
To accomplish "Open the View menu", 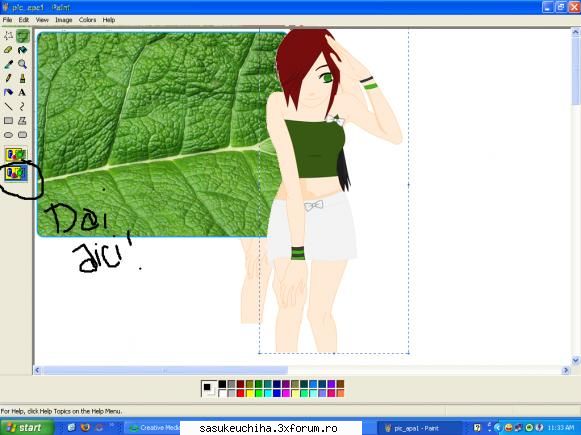I will (42, 20).
